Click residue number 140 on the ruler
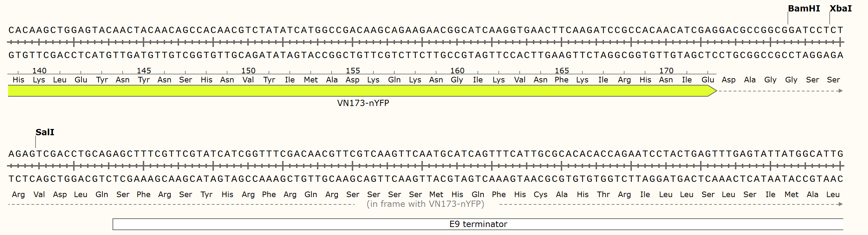This screenshot has height=235, width=868. coord(39,71)
